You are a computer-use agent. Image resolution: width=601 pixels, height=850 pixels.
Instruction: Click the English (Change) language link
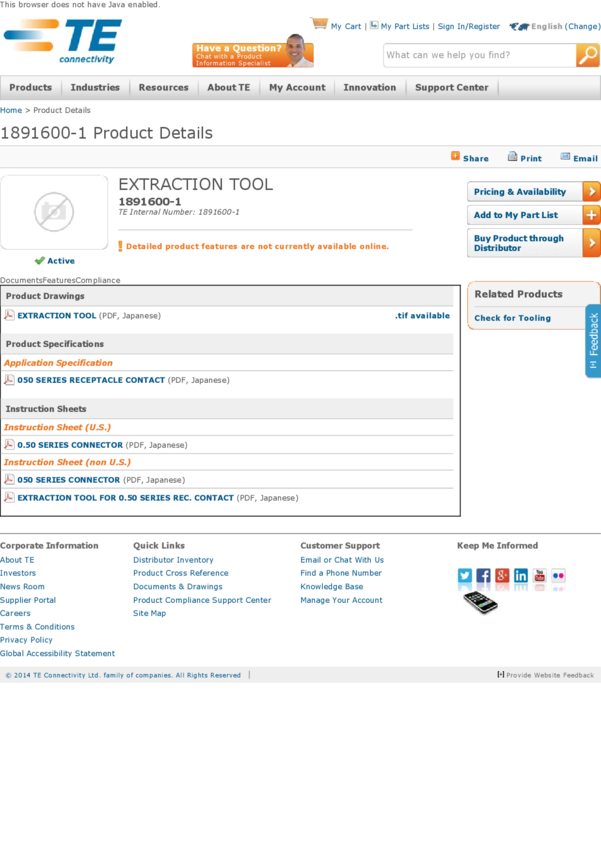[565, 26]
